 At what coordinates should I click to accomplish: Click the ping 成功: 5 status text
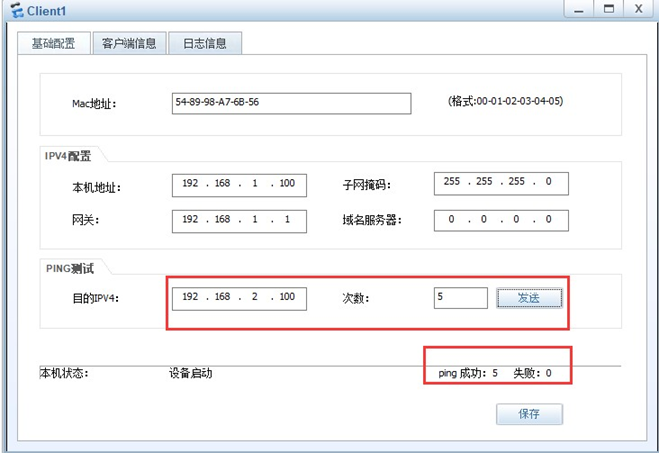[468, 373]
